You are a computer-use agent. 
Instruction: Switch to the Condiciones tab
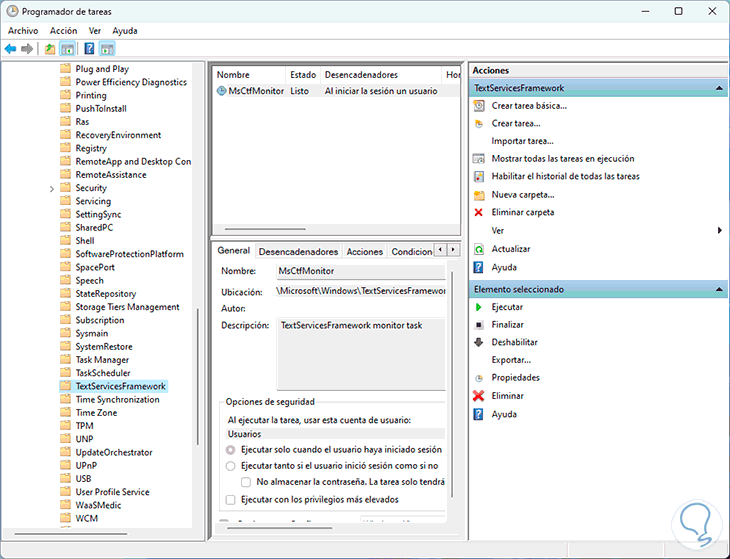click(x=411, y=252)
